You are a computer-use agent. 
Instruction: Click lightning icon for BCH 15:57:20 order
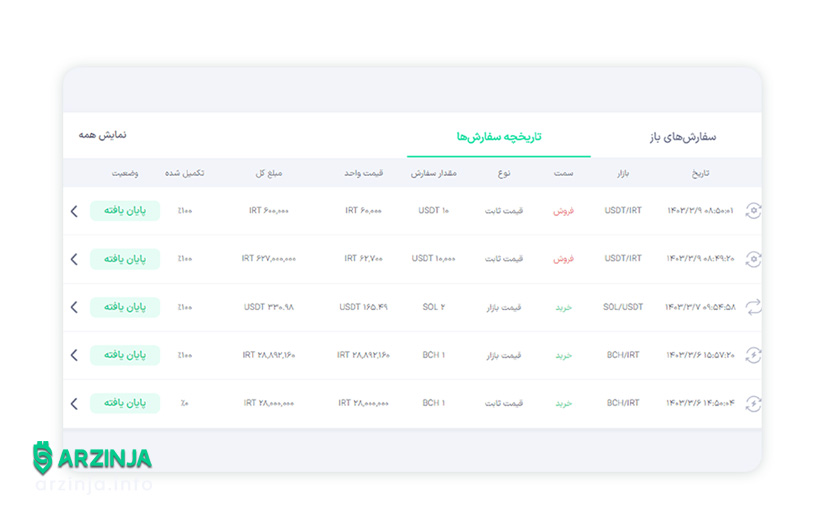pos(753,355)
